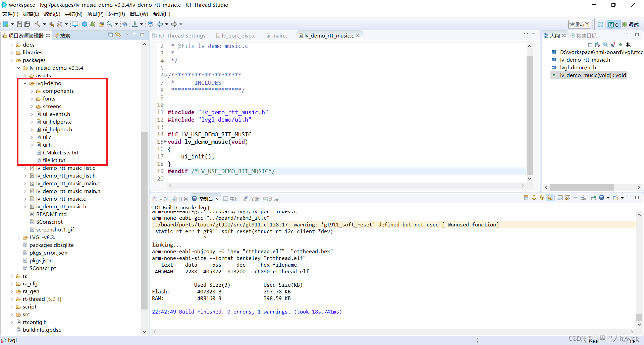The image size is (644, 345).
Task: Click the open element folder icon
Action: [x=101, y=24]
